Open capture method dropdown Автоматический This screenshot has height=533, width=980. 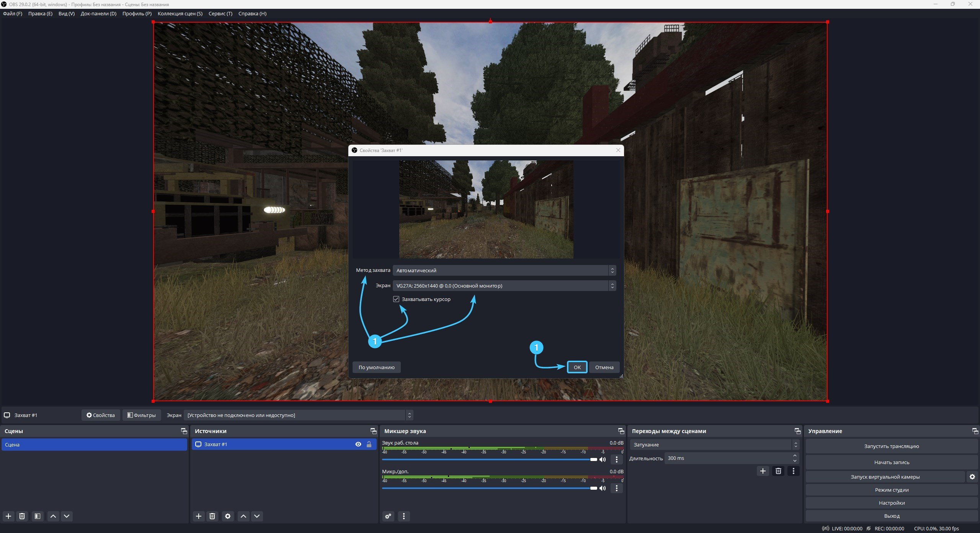pyautogui.click(x=505, y=270)
